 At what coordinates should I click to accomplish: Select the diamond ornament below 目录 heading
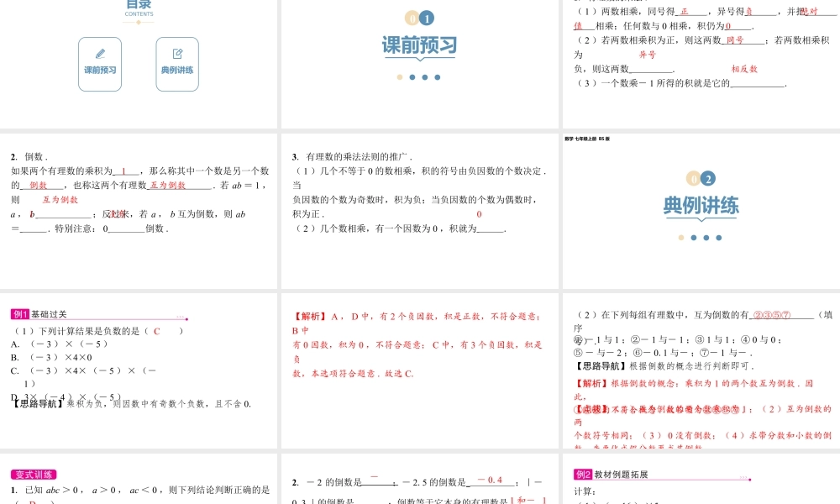(138, 22)
